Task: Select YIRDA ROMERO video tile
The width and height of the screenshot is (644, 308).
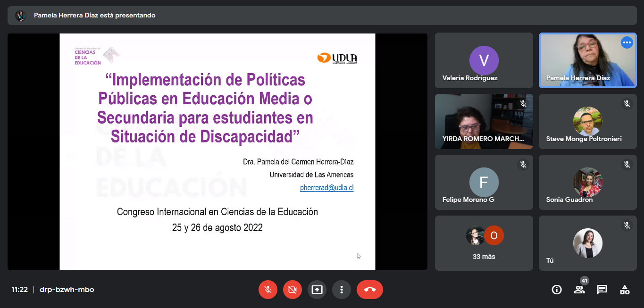Action: (484, 121)
